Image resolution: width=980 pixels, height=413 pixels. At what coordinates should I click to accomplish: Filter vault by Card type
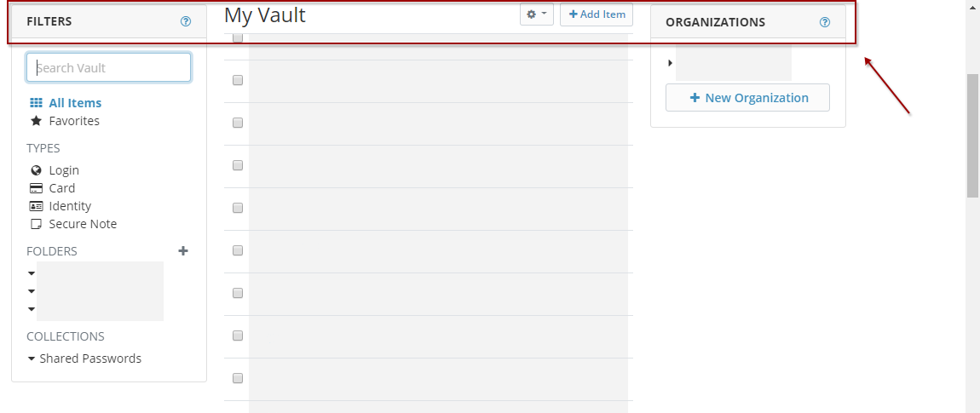pyautogui.click(x=62, y=188)
